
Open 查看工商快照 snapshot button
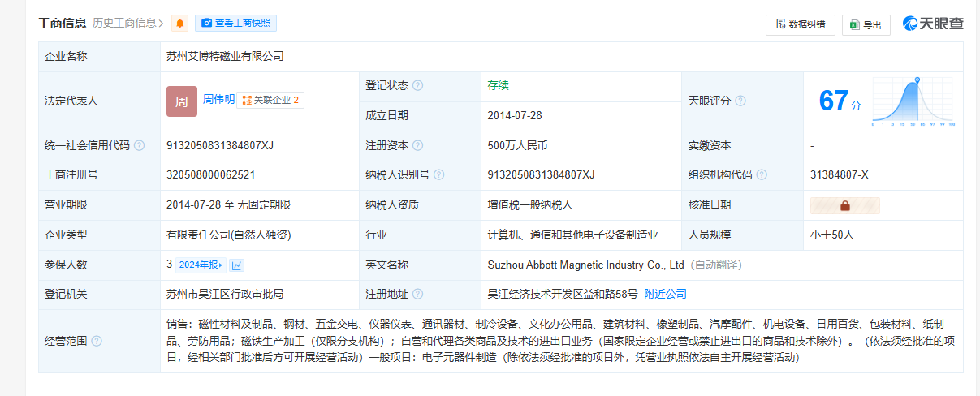pos(235,24)
